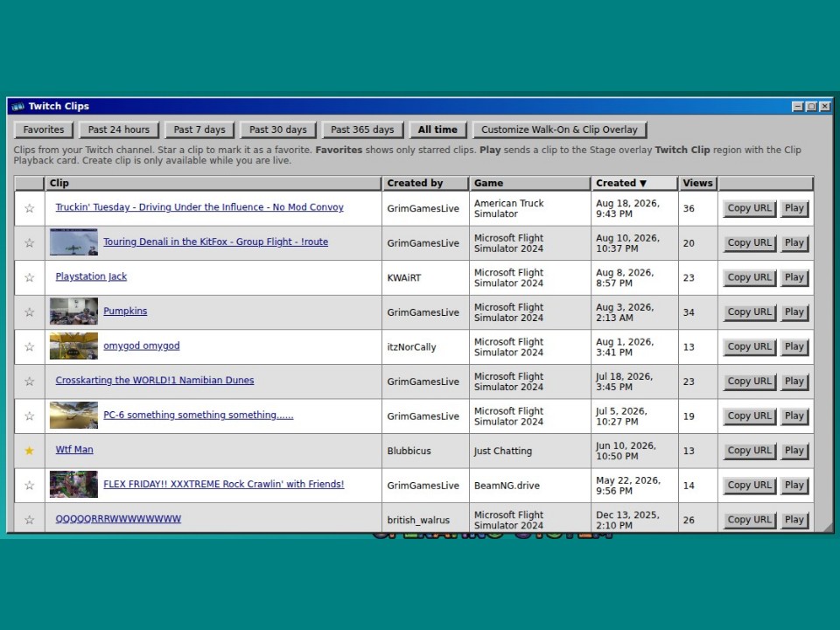Show the Favorites clips filter
The height and width of the screenshot is (630, 840).
tap(44, 129)
